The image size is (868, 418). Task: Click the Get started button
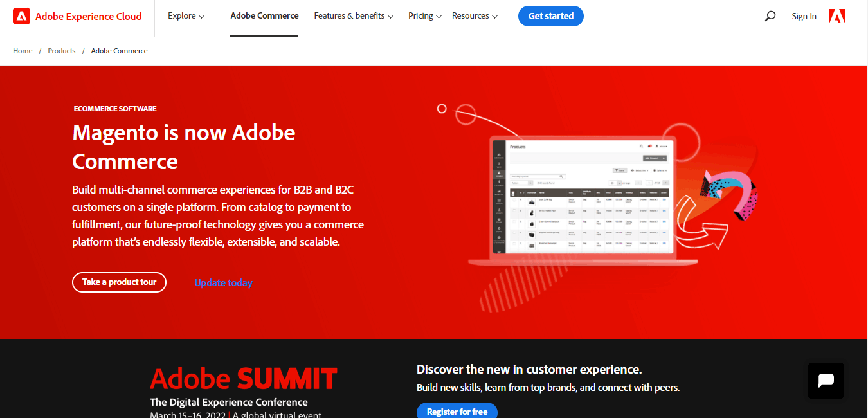[x=550, y=16]
